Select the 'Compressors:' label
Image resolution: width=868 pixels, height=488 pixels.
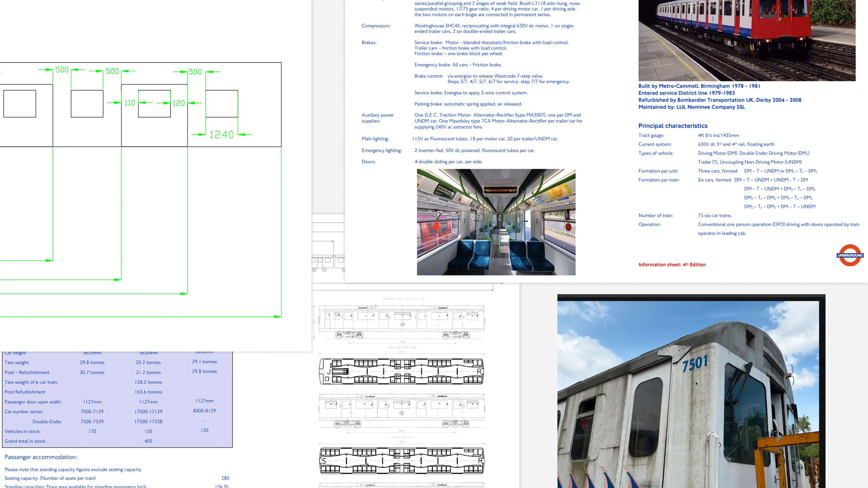coord(376,26)
